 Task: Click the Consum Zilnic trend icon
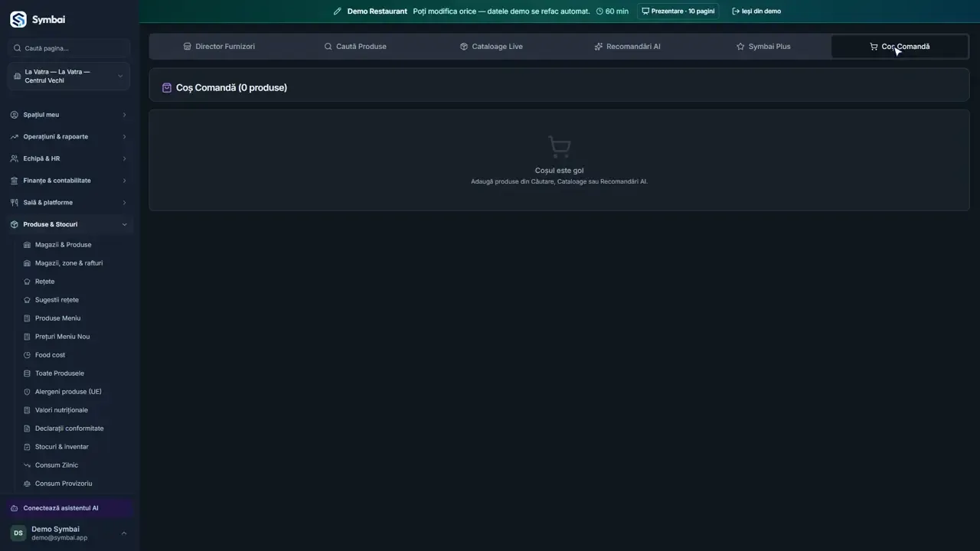point(28,465)
